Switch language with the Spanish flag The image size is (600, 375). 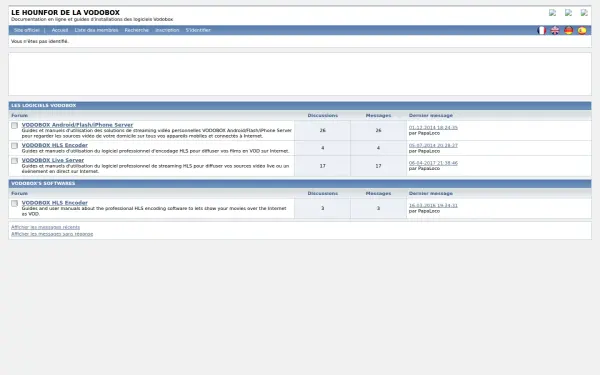point(582,30)
